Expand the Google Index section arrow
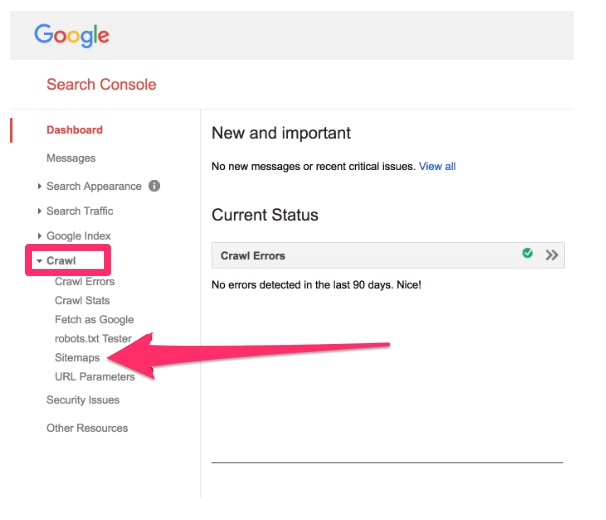This screenshot has width=606, height=520. 39,236
